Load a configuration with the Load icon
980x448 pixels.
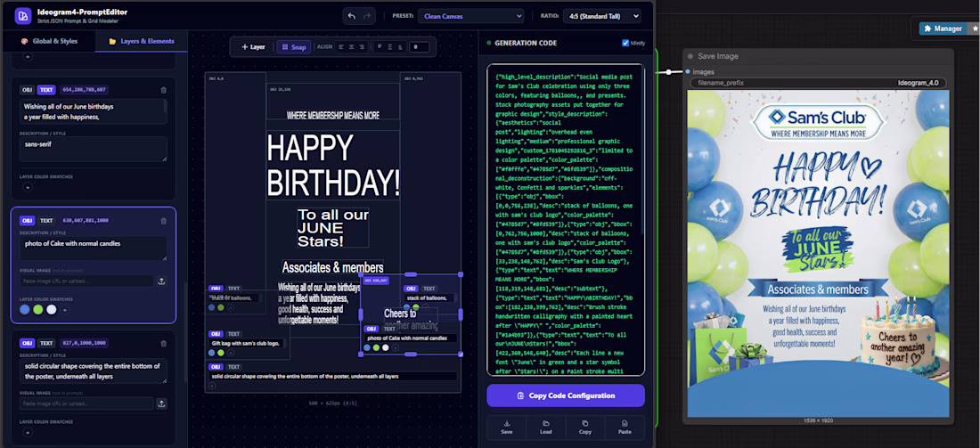(x=545, y=428)
